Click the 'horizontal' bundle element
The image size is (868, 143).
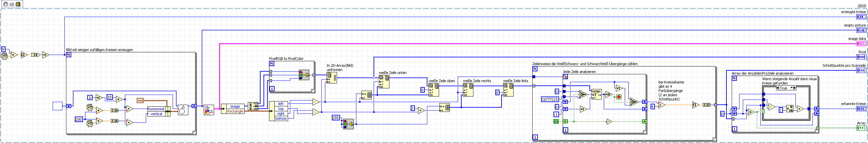click(156, 109)
